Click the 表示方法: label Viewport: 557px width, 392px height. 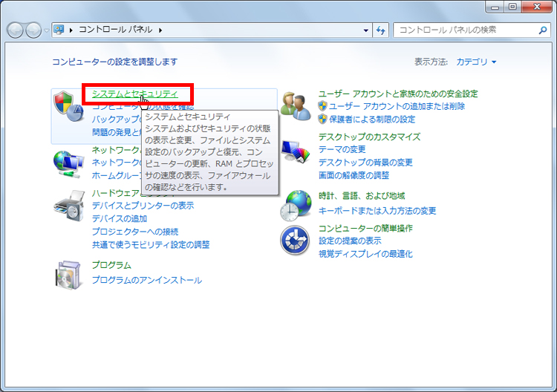click(431, 62)
